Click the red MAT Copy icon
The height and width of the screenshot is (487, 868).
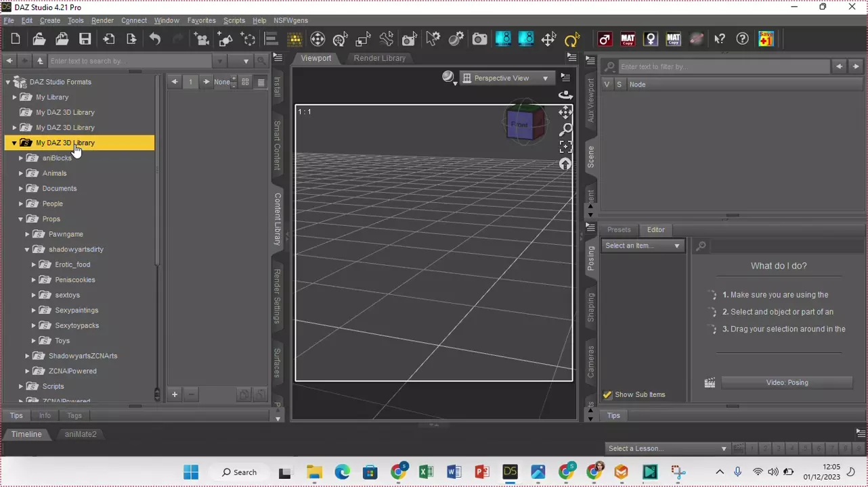628,39
